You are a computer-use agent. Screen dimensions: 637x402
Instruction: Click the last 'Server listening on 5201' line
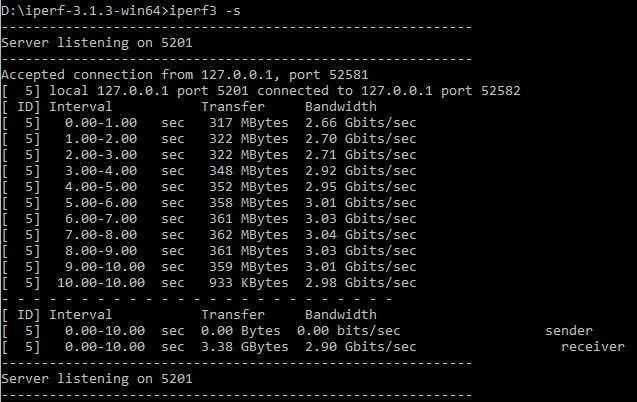tap(97, 379)
